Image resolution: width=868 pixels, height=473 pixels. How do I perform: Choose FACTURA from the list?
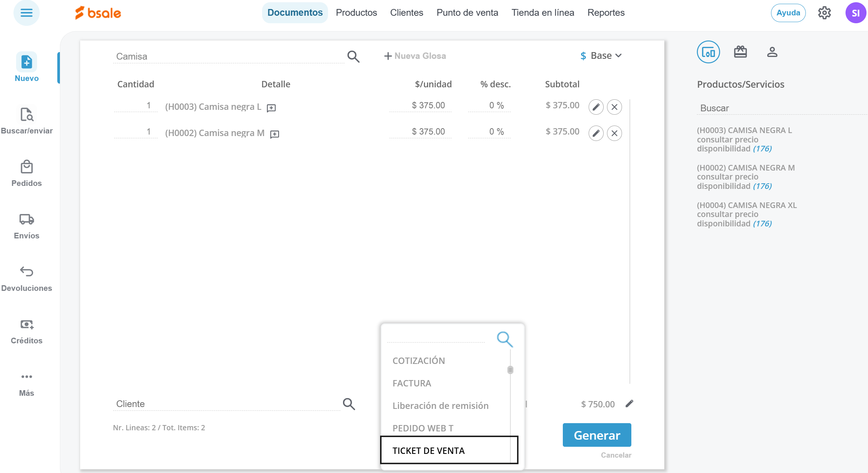pyautogui.click(x=412, y=383)
